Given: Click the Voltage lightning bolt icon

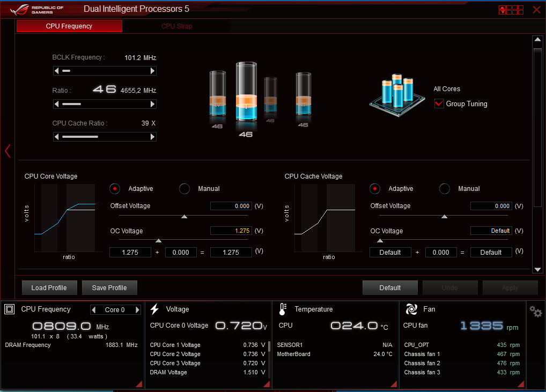Looking at the screenshot, I should (154, 309).
